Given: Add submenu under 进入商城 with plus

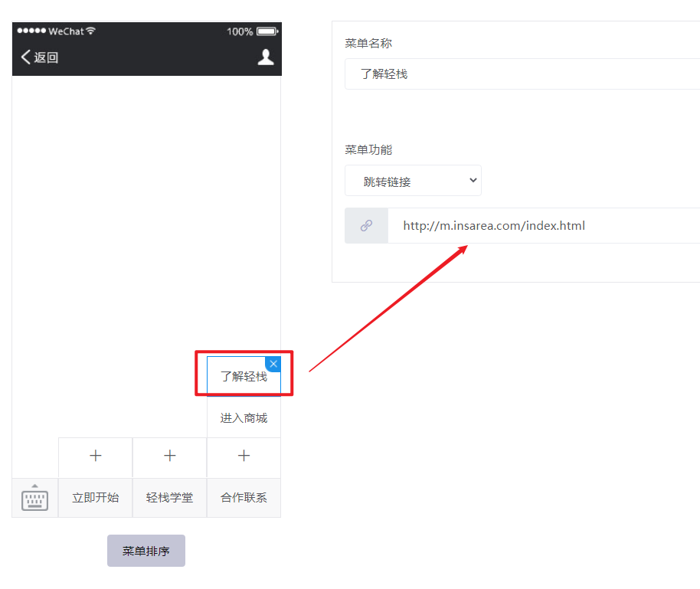Looking at the screenshot, I should (244, 456).
